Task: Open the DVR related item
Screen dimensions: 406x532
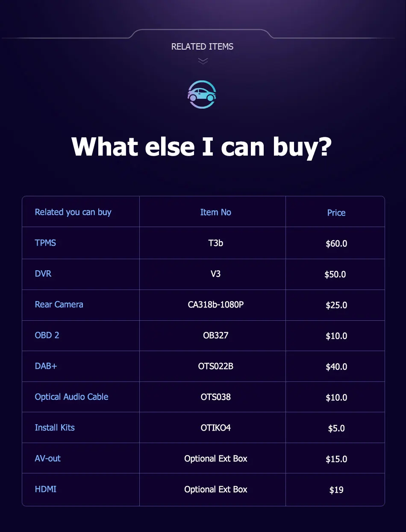Action: point(43,274)
